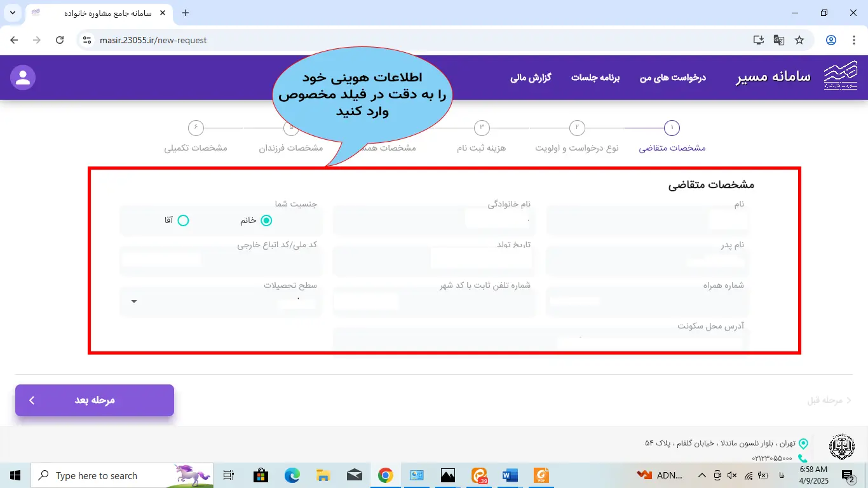Screen dimensions: 868x488
Task: Click مرحله قبل link
Action: (830, 400)
